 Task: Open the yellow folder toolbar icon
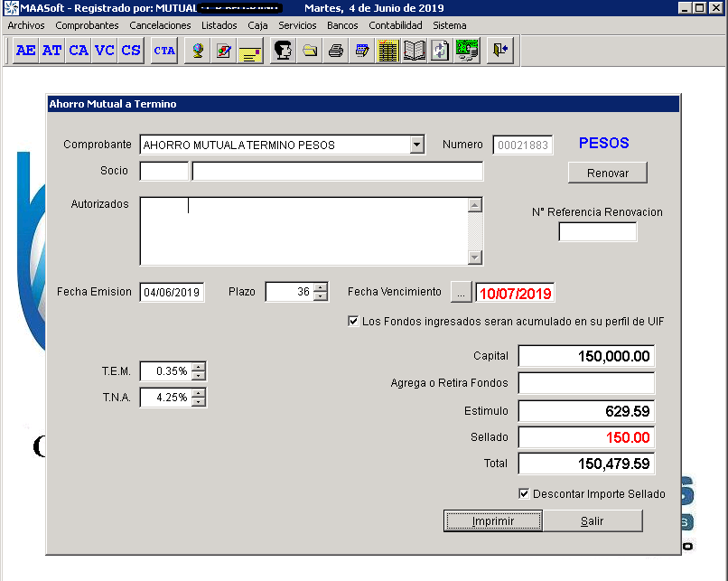[310, 52]
